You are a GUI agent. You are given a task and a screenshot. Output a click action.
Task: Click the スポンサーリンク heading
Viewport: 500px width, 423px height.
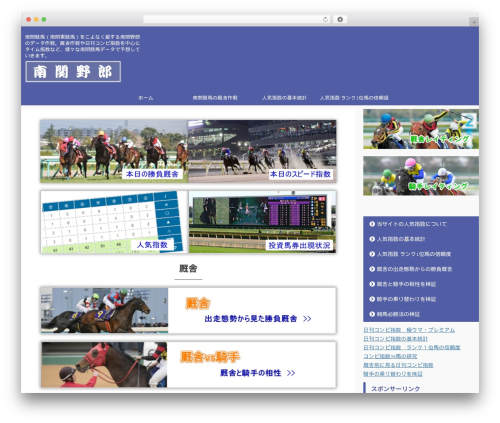[x=395, y=389]
